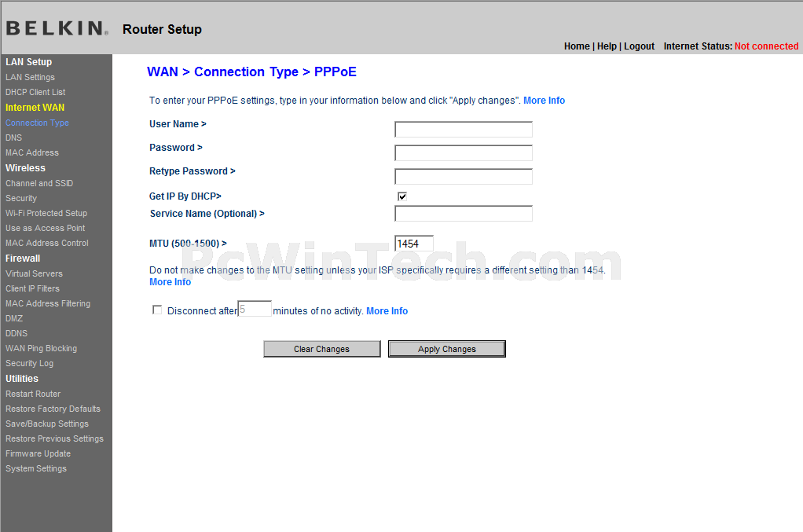The width and height of the screenshot is (803, 532).
Task: Enable the Get IP By DHCP checkbox
Action: [x=402, y=196]
